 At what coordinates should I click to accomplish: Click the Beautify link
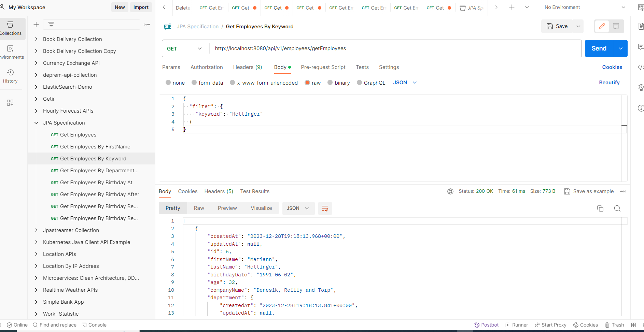pos(609,83)
